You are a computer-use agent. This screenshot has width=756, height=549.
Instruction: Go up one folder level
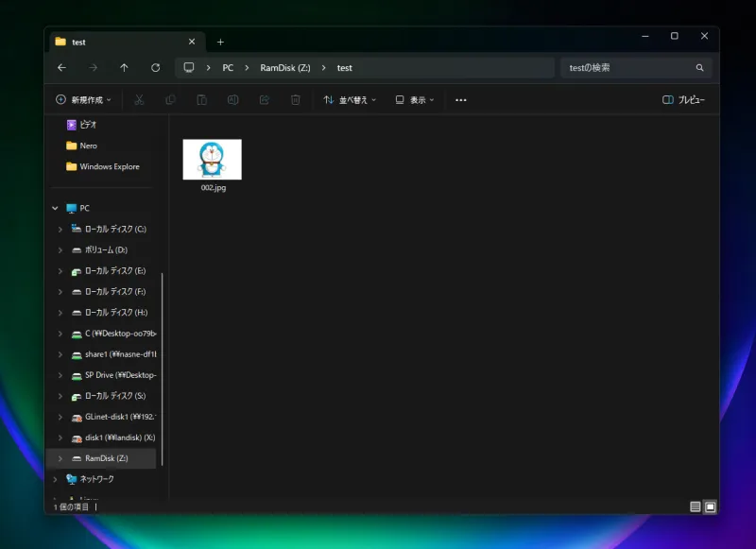(124, 67)
